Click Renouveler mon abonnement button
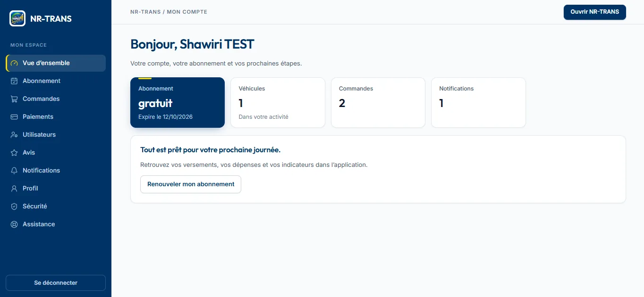This screenshot has height=297, width=644. tap(191, 184)
